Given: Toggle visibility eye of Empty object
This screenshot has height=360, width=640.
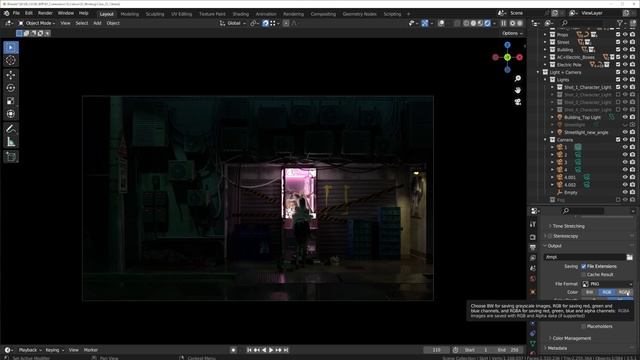Looking at the screenshot, I should (625, 192).
